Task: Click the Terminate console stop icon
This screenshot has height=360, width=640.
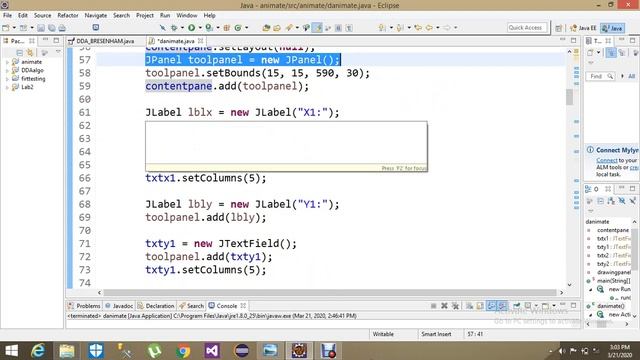Action: pyautogui.click(x=433, y=306)
